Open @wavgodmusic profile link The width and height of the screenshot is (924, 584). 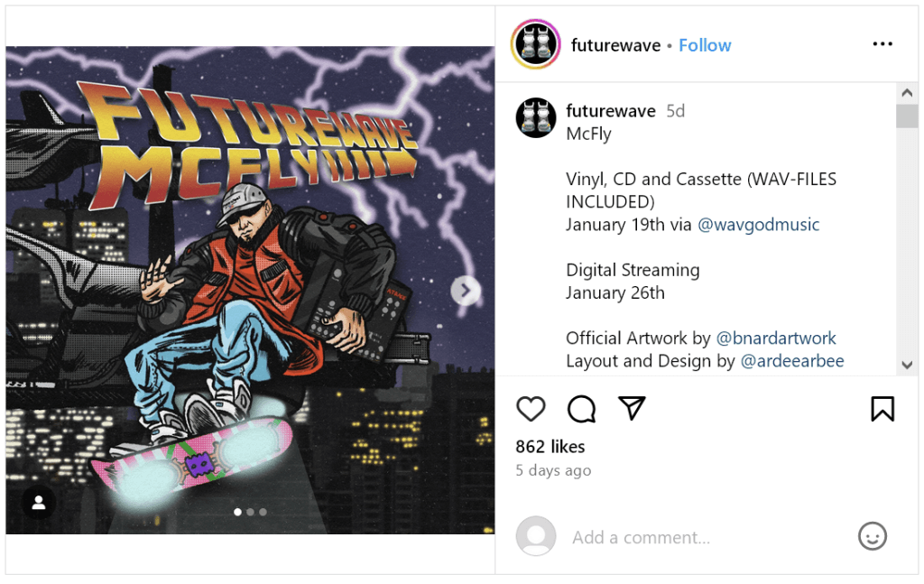coord(758,225)
